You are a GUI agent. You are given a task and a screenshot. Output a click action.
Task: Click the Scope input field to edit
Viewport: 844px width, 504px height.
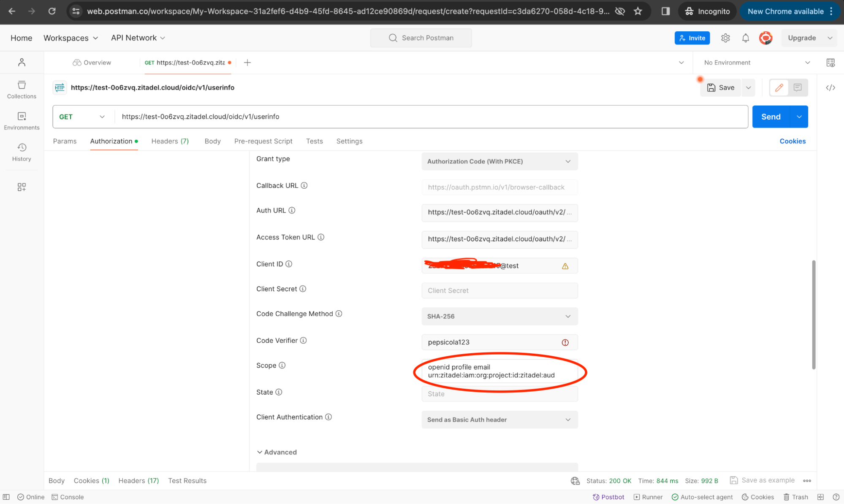pos(499,371)
